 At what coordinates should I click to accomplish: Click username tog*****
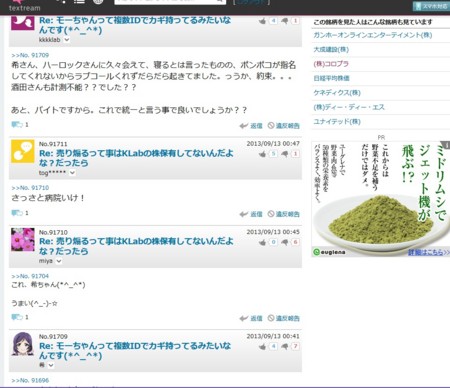click(x=52, y=173)
